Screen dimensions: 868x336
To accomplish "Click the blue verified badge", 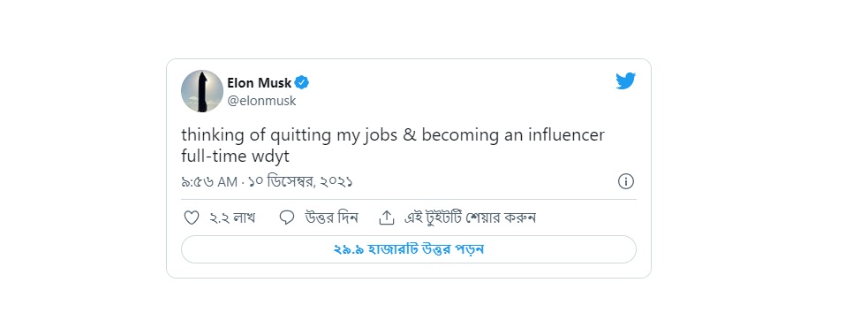I will click(x=302, y=83).
